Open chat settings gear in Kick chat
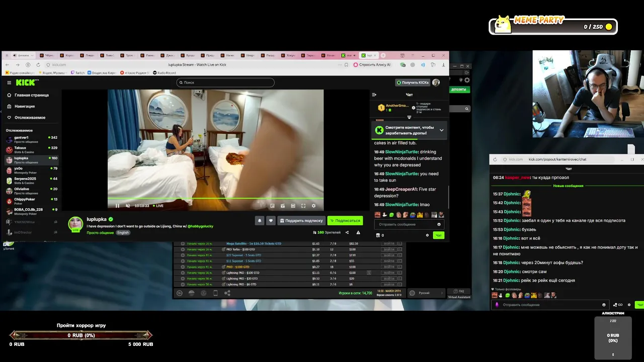644x362 pixels. point(427,235)
